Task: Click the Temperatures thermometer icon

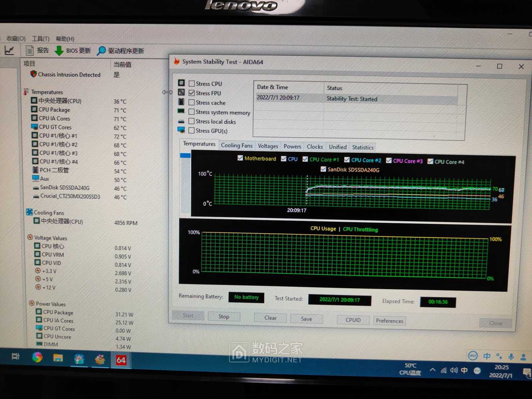Action: click(26, 92)
